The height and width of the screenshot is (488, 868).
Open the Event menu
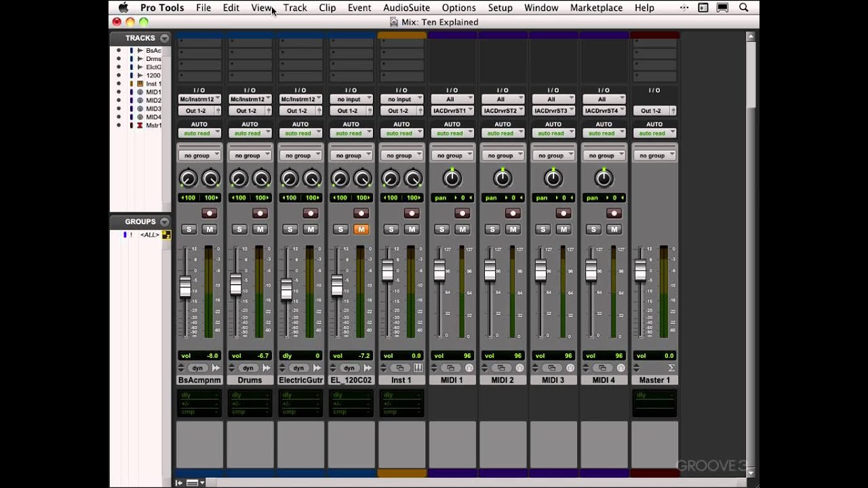pos(359,8)
